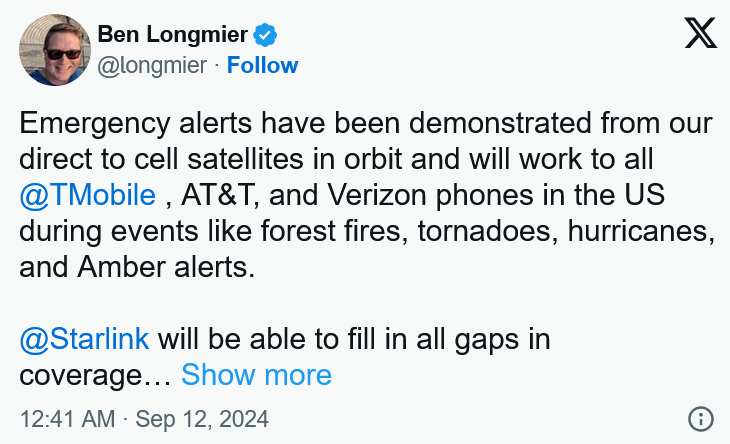Open the 12:41 AM timestamp

[68, 418]
